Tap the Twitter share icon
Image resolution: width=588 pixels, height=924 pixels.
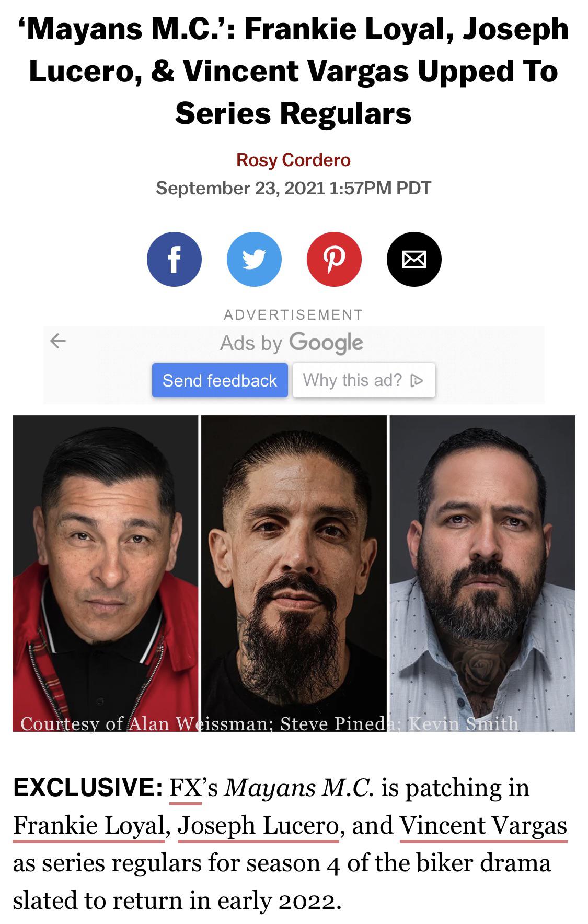pos(254,259)
